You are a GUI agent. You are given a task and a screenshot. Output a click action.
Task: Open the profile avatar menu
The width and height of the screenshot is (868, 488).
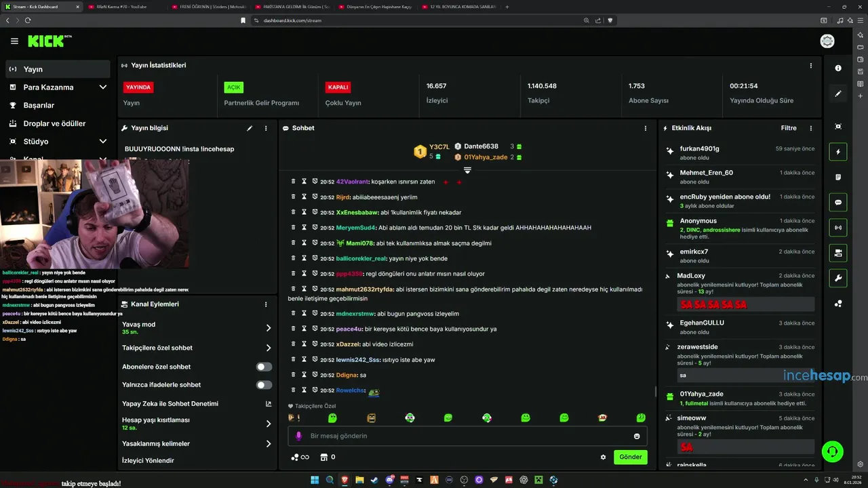coord(827,41)
